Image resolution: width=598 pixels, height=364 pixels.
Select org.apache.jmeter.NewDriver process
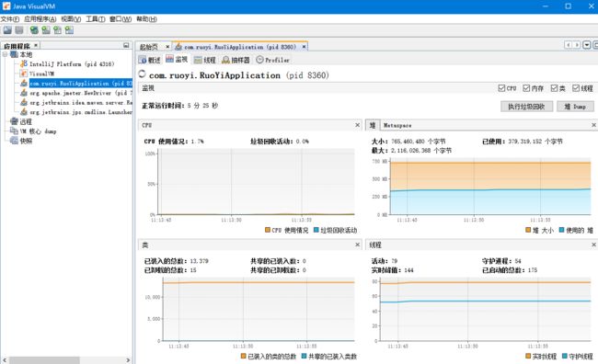click(x=81, y=93)
